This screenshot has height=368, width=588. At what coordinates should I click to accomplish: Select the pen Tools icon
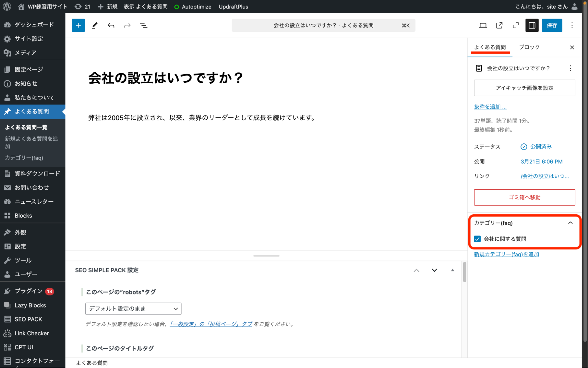94,25
